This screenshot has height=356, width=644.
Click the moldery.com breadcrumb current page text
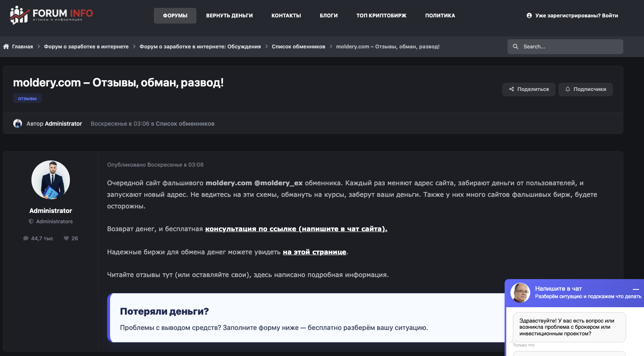(x=388, y=47)
